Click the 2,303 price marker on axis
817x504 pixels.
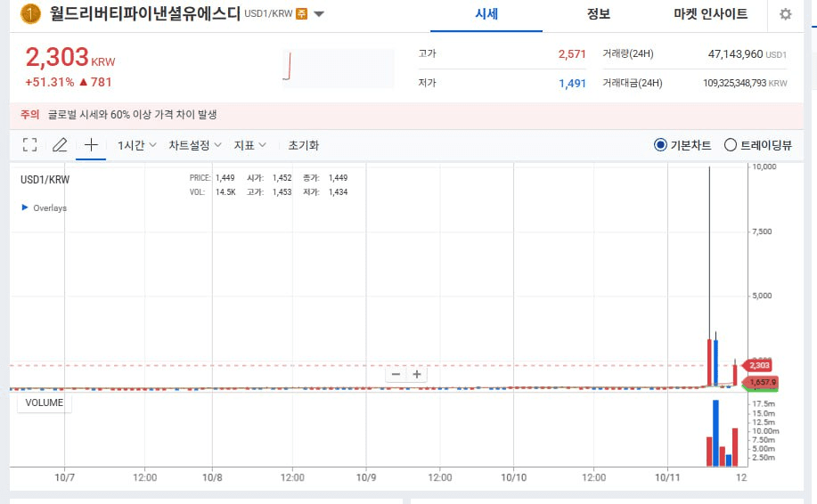point(758,365)
